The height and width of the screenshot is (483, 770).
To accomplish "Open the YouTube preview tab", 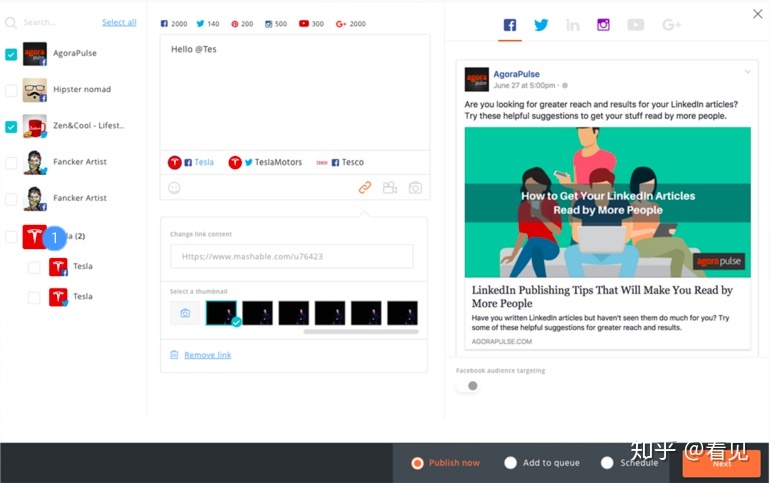I will pyautogui.click(x=635, y=25).
